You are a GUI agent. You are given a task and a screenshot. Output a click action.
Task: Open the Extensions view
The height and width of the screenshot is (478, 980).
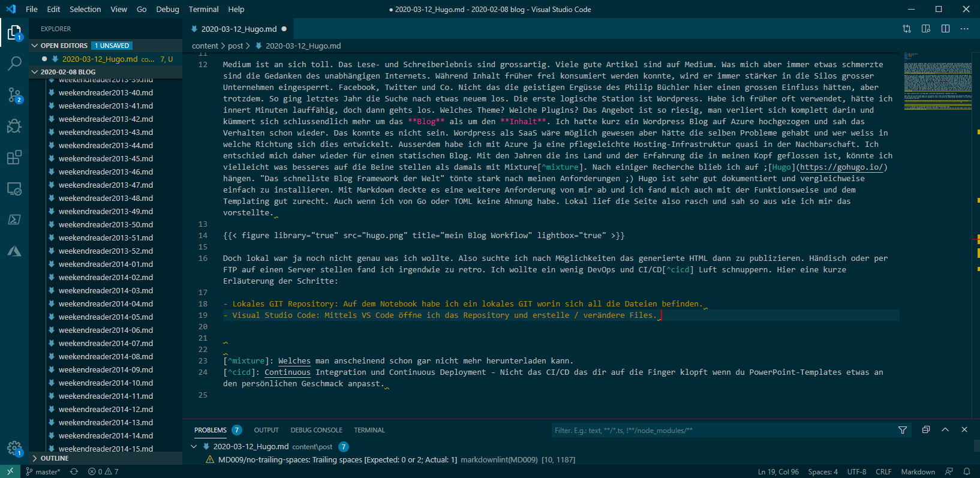[x=14, y=157]
